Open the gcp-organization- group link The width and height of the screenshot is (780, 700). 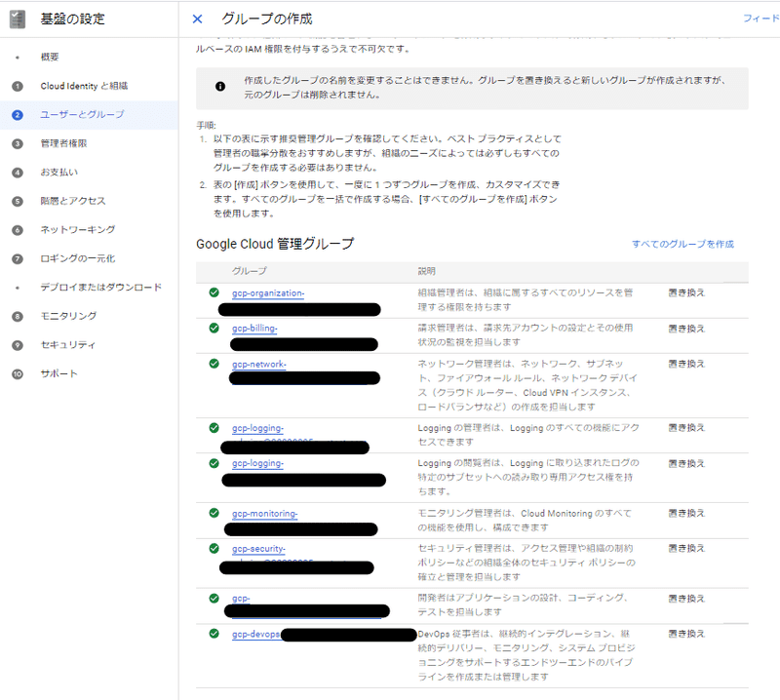click(268, 293)
